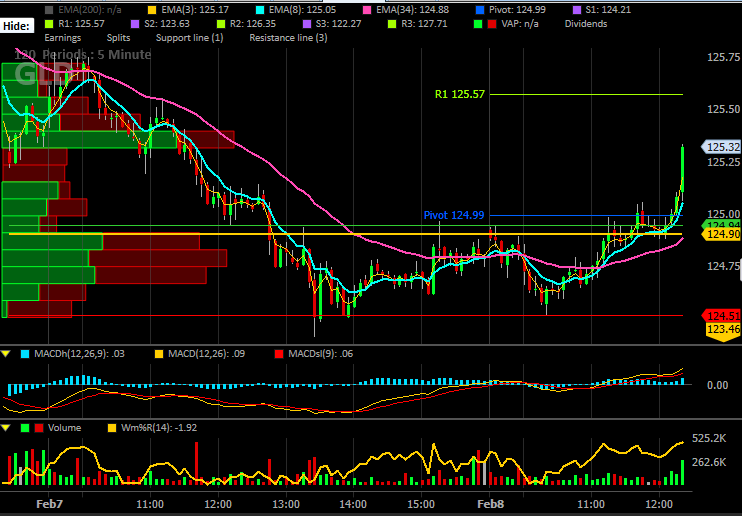Click the R1: 125.57 legend label
This screenshot has width=742, height=516.
(x=81, y=24)
